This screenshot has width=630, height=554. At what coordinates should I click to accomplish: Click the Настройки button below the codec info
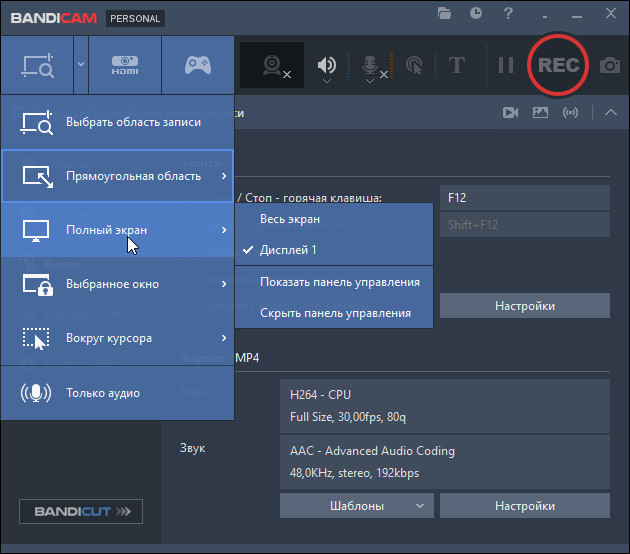point(524,506)
